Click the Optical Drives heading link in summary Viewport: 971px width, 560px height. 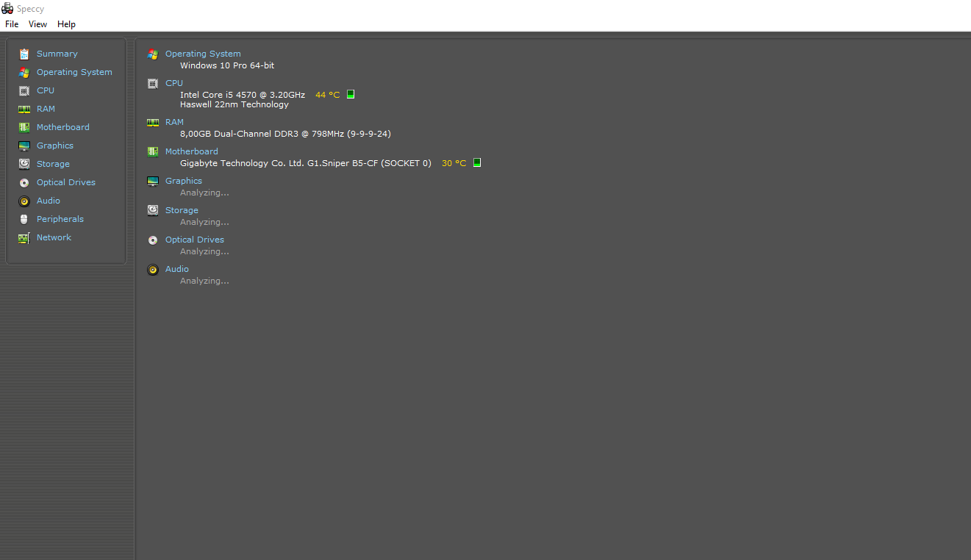click(195, 240)
